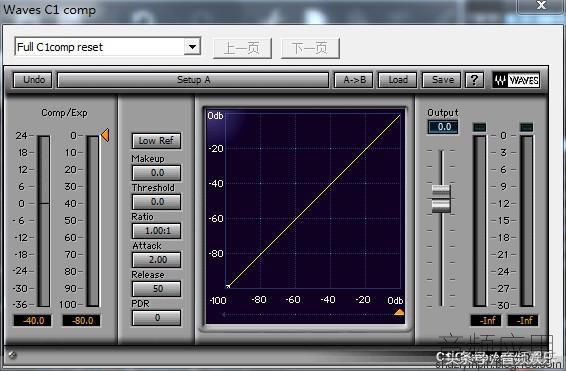
Task: Click the Output fader handle
Action: click(441, 198)
